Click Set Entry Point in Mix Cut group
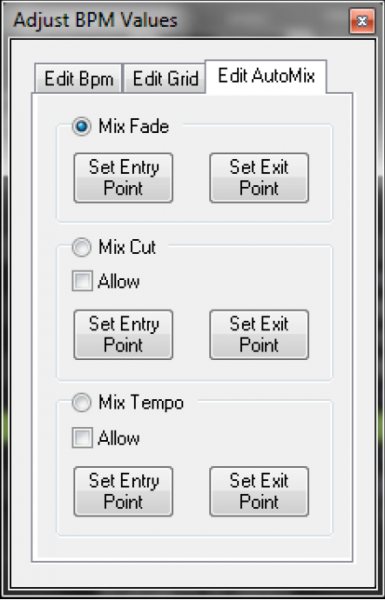The height and width of the screenshot is (600, 385). [x=123, y=335]
